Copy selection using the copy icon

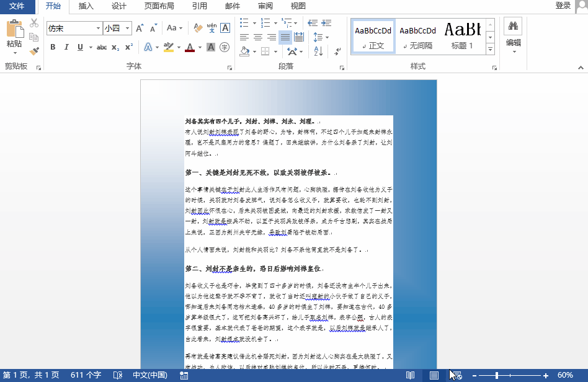(34, 37)
